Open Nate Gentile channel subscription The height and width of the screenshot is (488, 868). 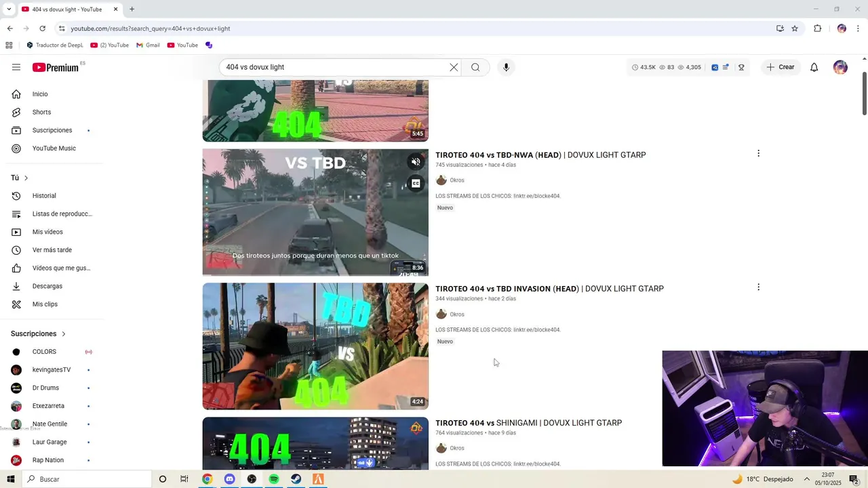point(52,424)
